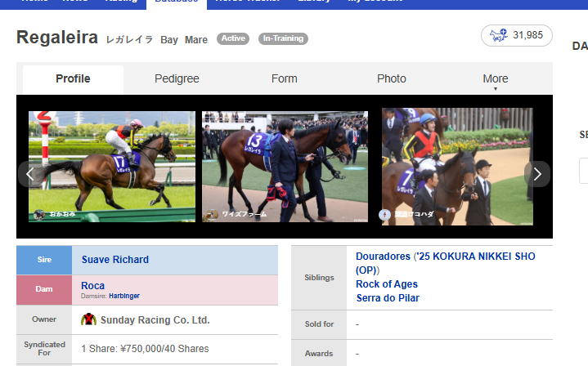
Task: Click the Siblings row label
Action: point(319,278)
